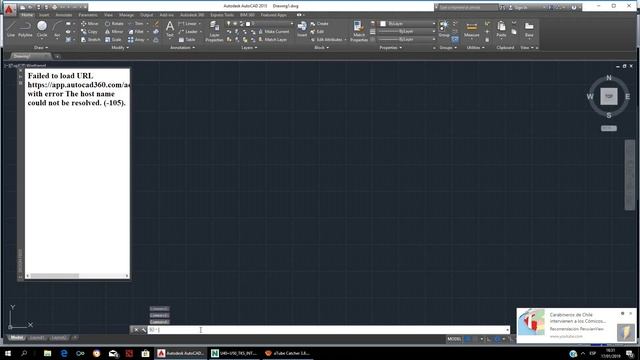Select the Line draw tool
The image size is (640, 360).
click(11, 29)
